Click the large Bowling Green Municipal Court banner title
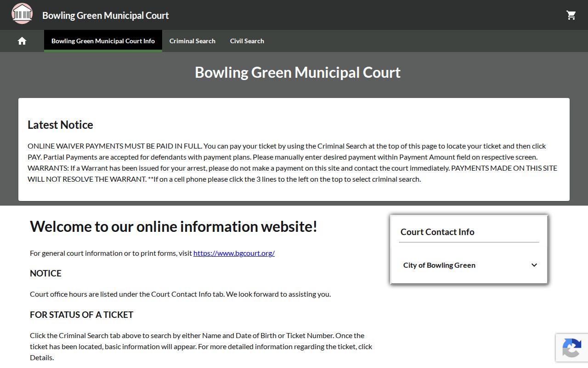This screenshot has height=368, width=588. 298,72
